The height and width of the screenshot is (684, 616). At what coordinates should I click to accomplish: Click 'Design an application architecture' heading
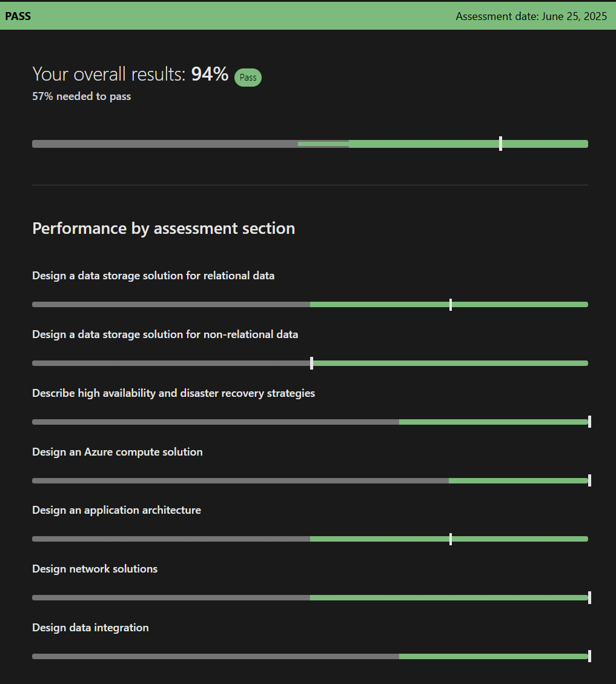[116, 510]
